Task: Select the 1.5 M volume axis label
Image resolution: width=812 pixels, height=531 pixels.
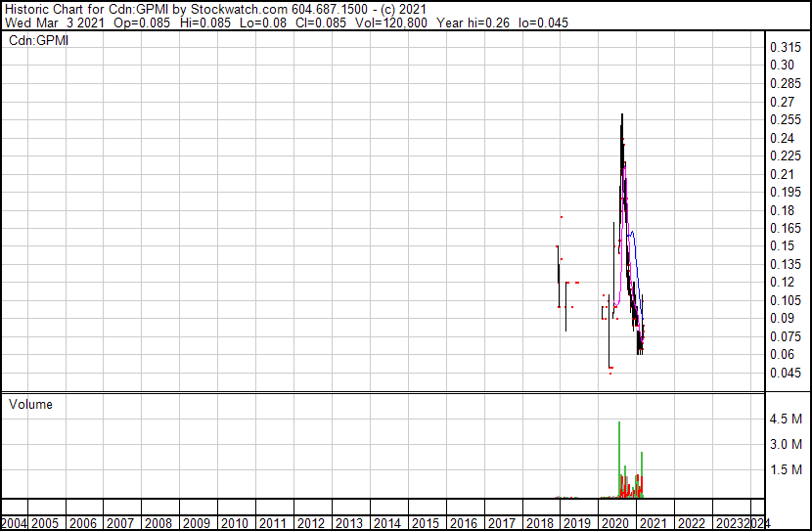Action: tap(786, 469)
